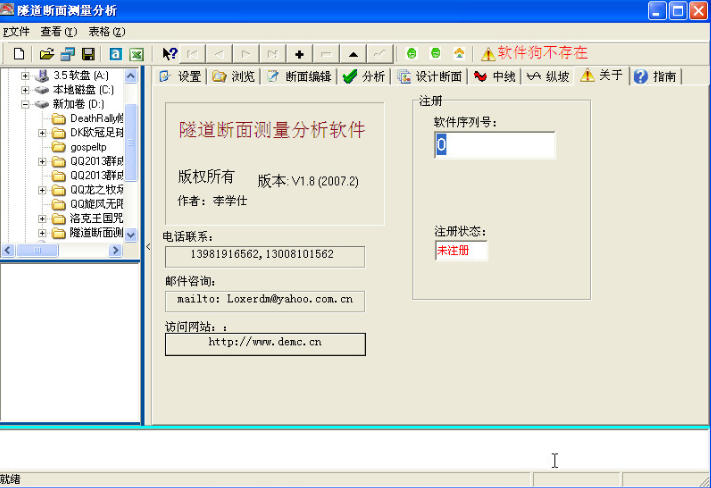Screen dimensions: 711x488
Task: Click the New file toolbar icon
Action: click(18, 53)
